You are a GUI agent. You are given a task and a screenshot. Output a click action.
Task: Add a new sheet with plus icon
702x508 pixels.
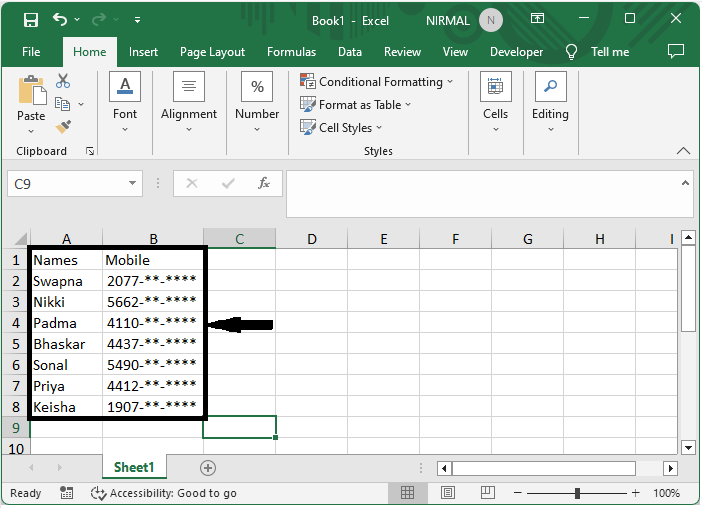208,468
